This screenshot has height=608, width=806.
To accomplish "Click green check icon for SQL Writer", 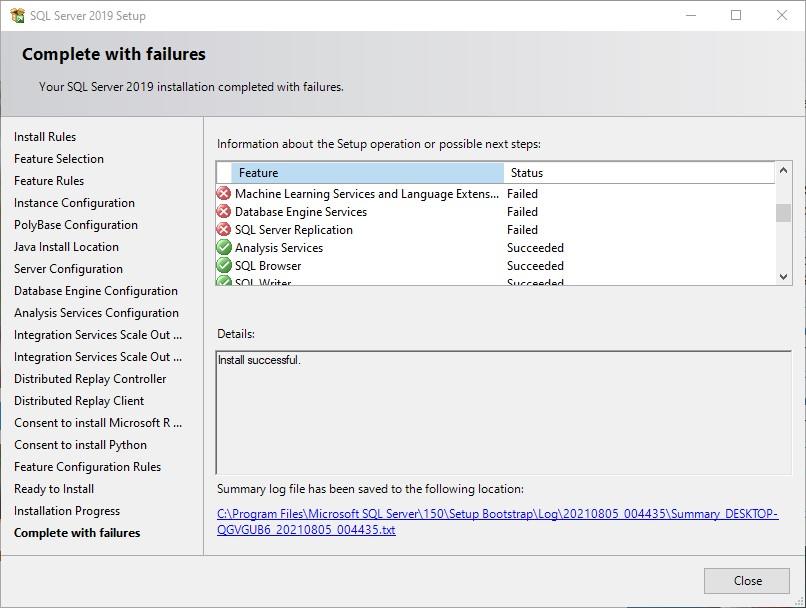I will (224, 282).
